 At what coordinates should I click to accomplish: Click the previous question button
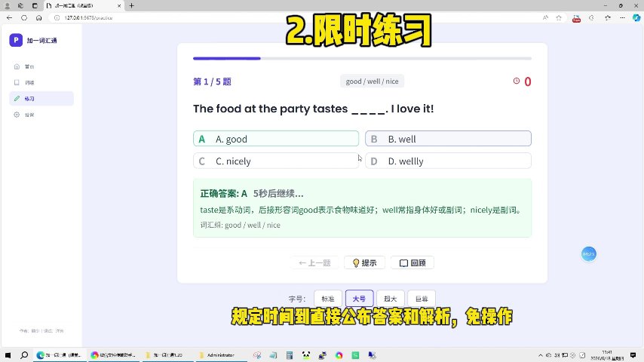pos(314,263)
